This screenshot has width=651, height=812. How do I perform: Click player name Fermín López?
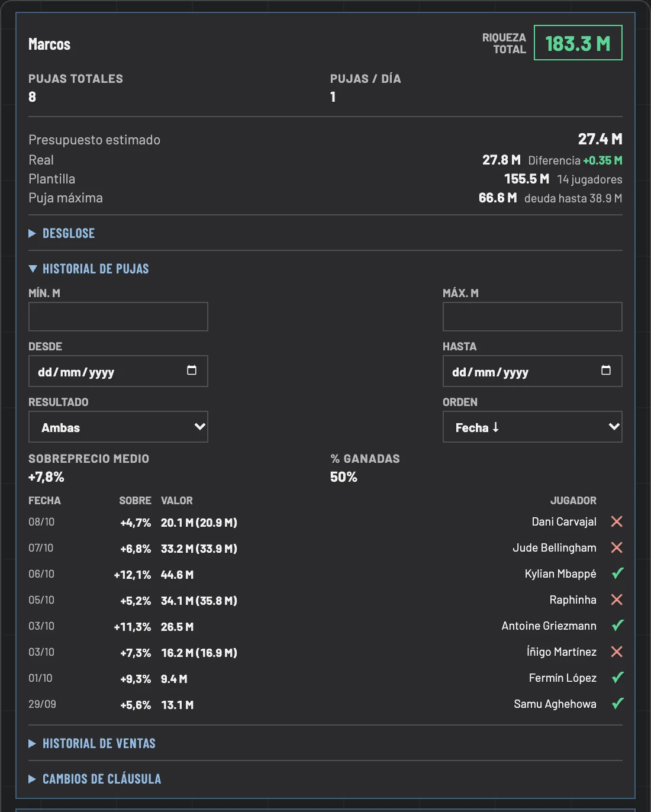[563, 678]
